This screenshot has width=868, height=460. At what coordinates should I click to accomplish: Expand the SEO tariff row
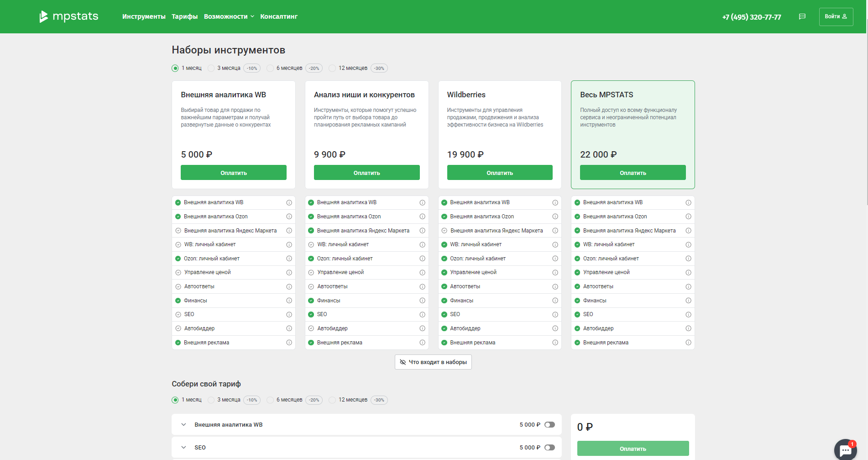pos(183,448)
